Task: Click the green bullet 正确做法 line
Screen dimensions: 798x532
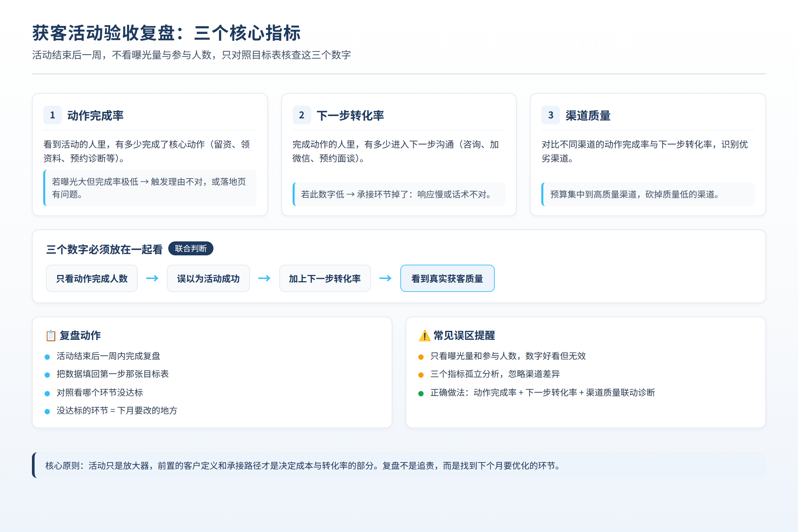Action: click(x=543, y=393)
